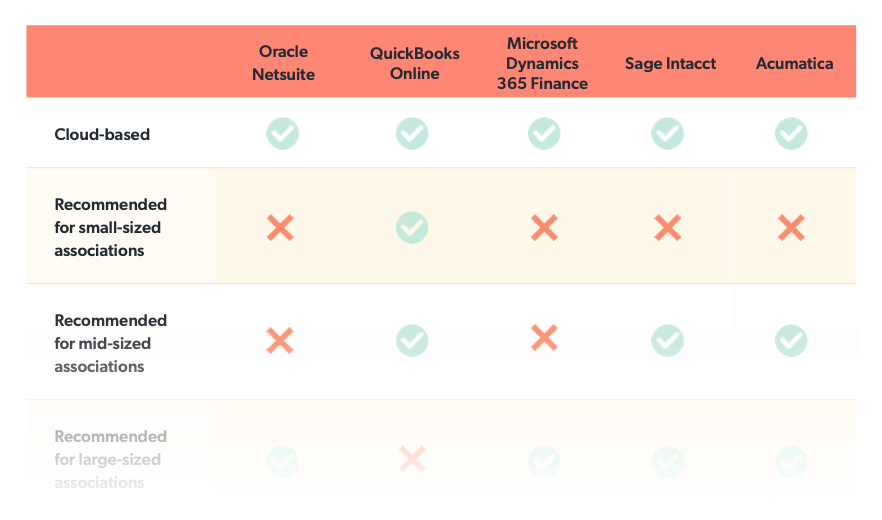The image size is (882, 520).
Task: Select the Oracle Netsuite column header
Action: (x=284, y=62)
